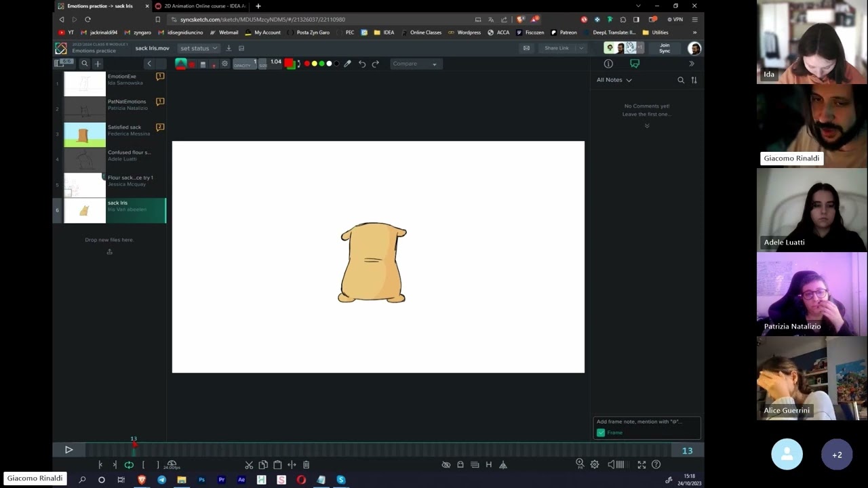This screenshot has width=868, height=488.
Task: Email the review using envelope icon
Action: tap(526, 48)
